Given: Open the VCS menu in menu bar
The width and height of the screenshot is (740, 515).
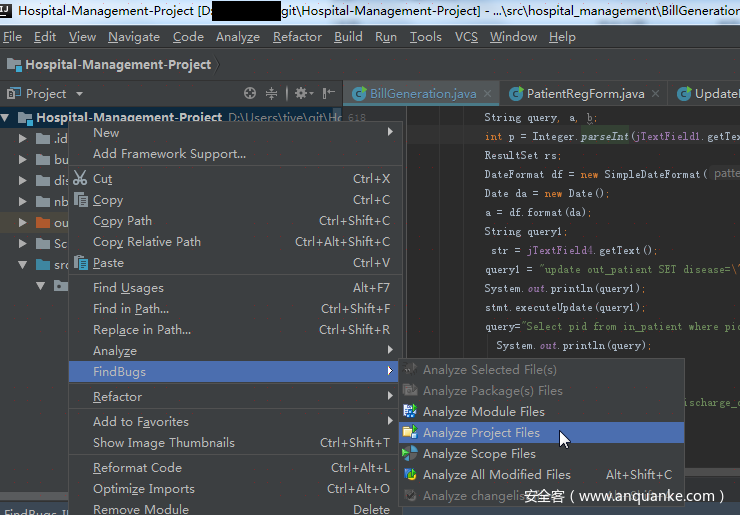Looking at the screenshot, I should coord(466,37).
